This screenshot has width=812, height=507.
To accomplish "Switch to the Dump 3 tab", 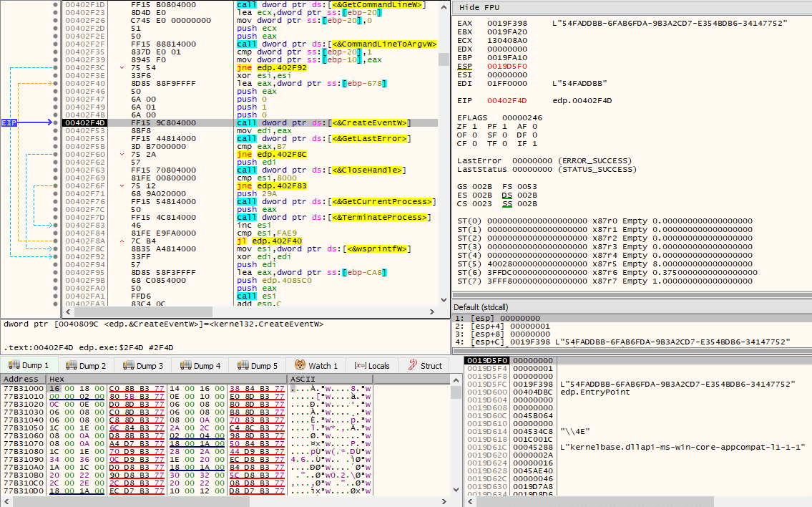I will [x=143, y=365].
